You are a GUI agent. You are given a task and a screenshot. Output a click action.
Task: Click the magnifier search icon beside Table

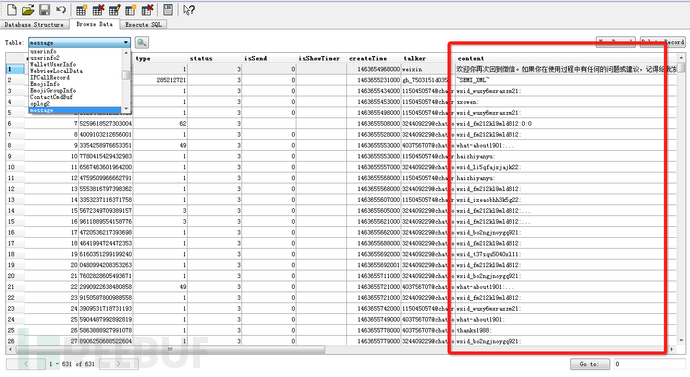pos(142,42)
